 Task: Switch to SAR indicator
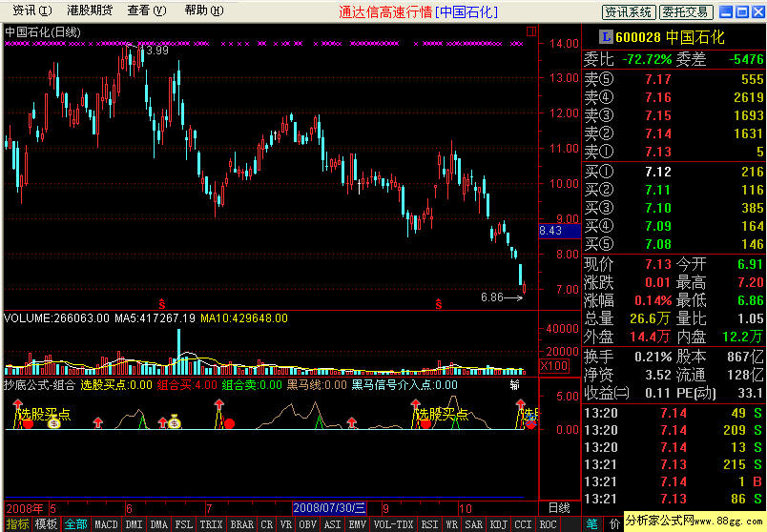(474, 524)
